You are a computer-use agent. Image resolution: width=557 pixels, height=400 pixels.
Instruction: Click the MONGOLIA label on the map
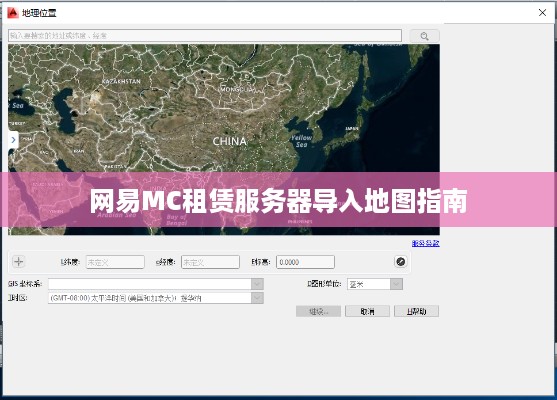point(237,90)
